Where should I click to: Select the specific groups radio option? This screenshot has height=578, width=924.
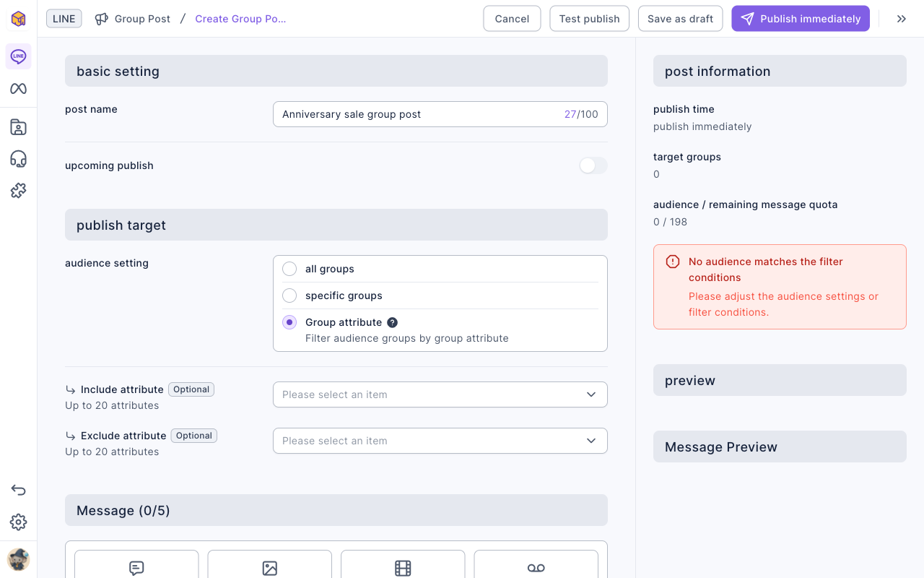tap(289, 296)
